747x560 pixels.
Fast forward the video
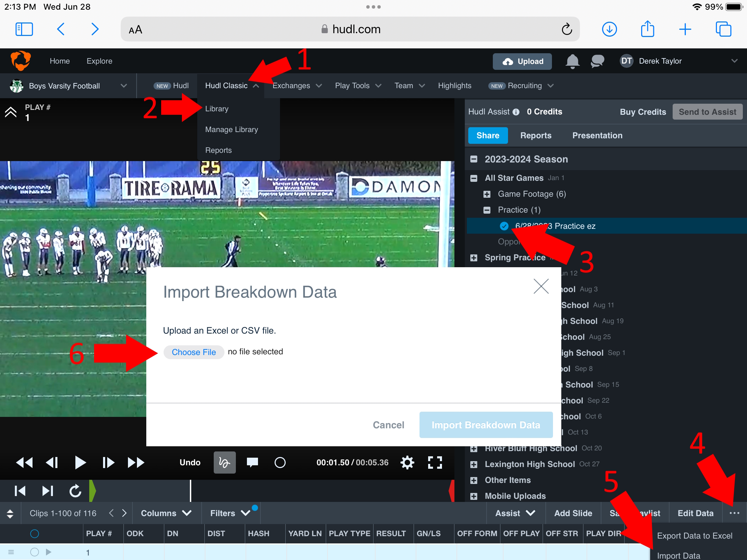pyautogui.click(x=136, y=463)
